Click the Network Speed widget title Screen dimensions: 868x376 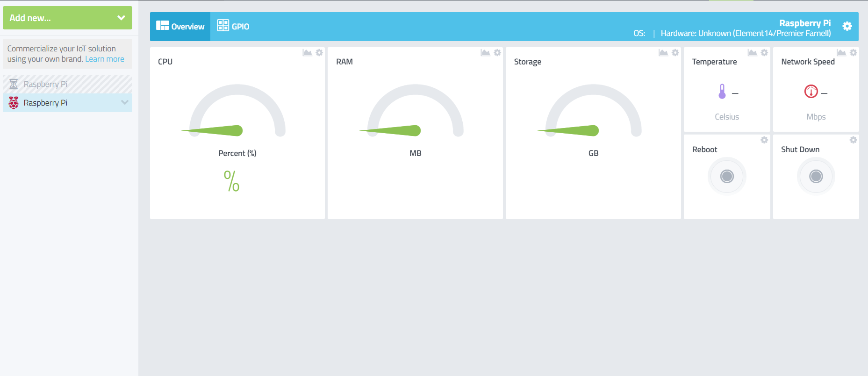coord(808,62)
